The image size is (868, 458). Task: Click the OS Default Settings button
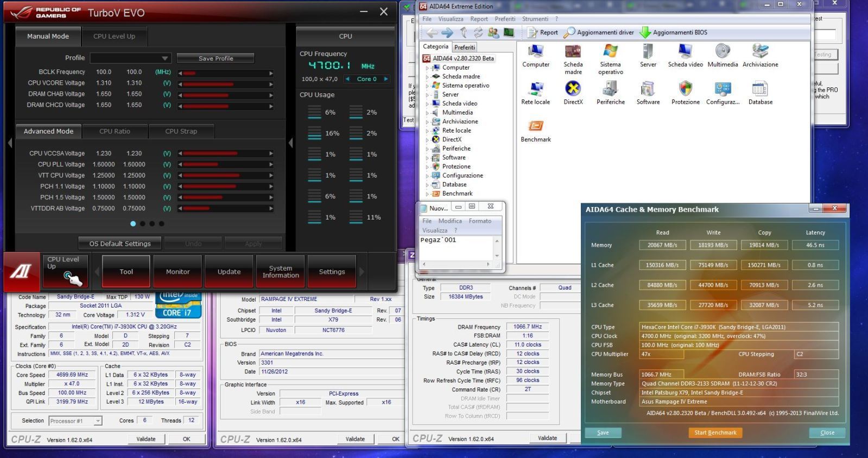tap(120, 244)
